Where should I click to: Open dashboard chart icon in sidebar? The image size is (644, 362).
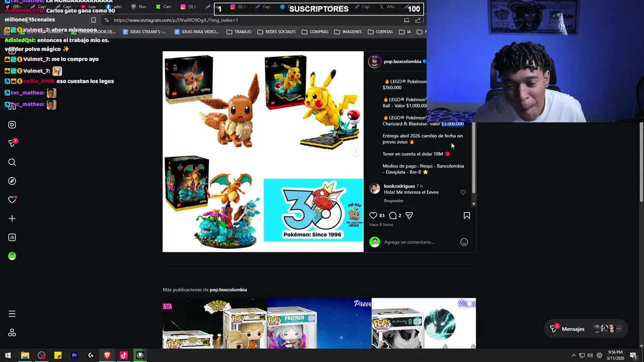tap(12, 237)
